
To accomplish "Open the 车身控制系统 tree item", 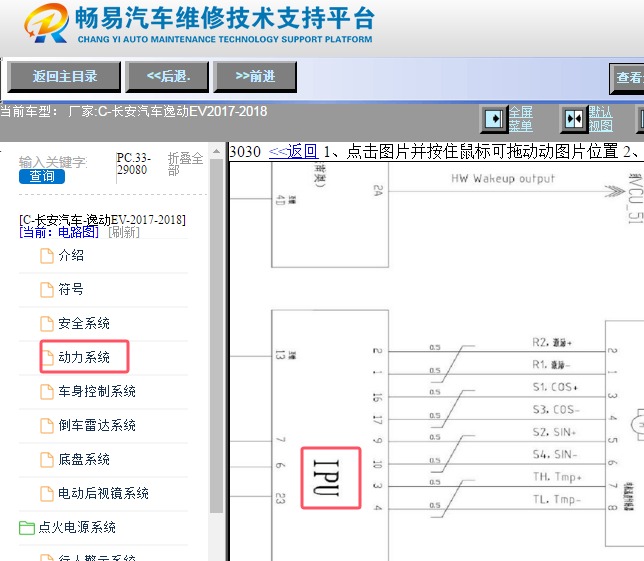I will [x=97, y=391].
